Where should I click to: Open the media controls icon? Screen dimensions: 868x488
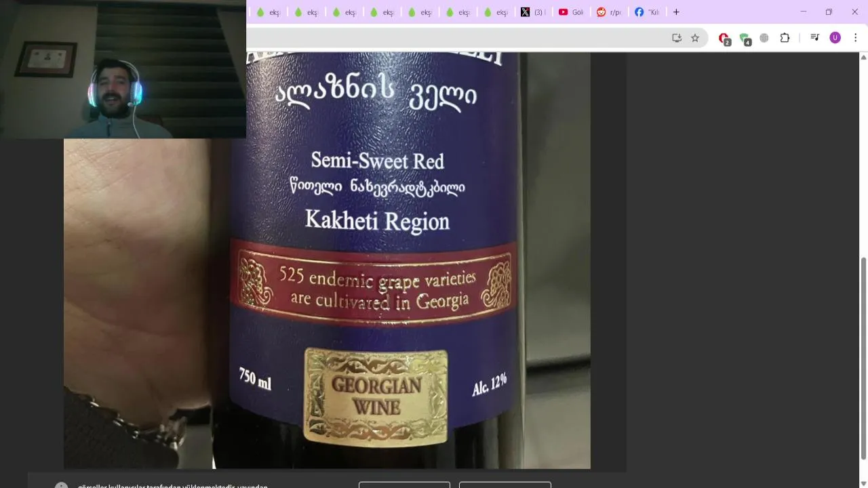(815, 38)
